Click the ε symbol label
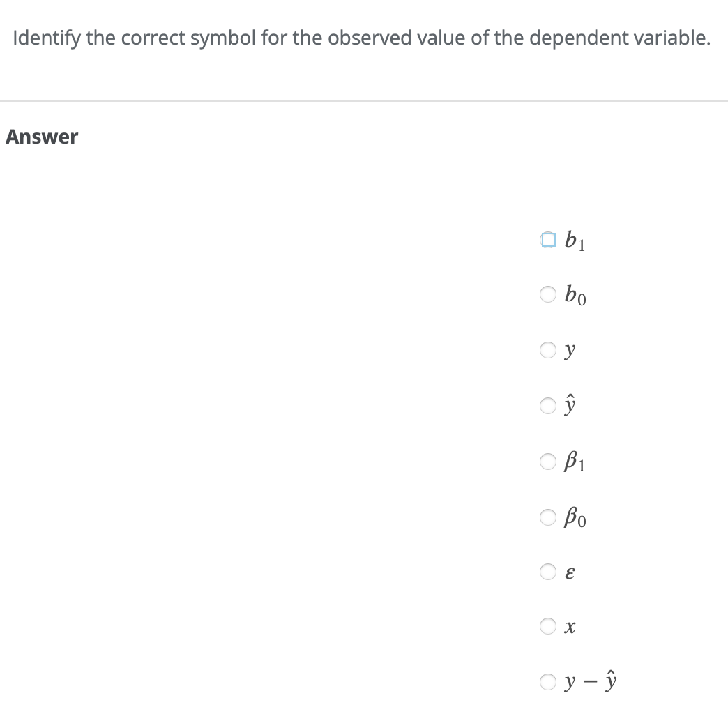 [569, 572]
